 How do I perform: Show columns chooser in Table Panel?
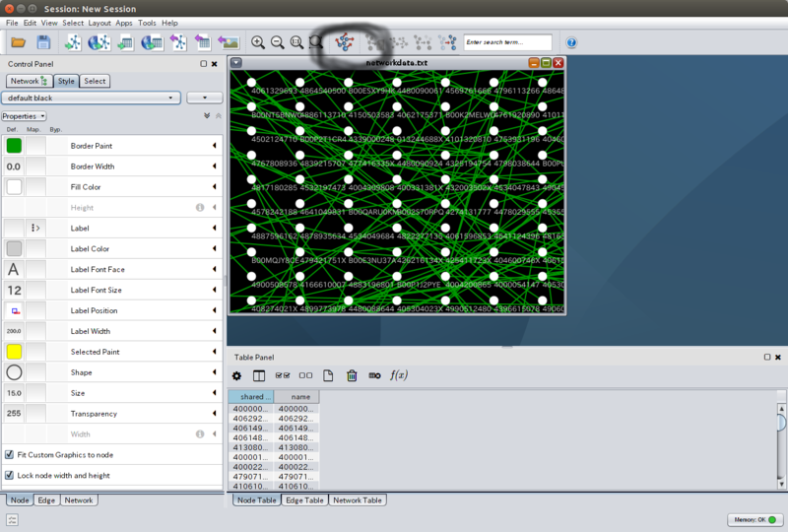[x=259, y=375]
